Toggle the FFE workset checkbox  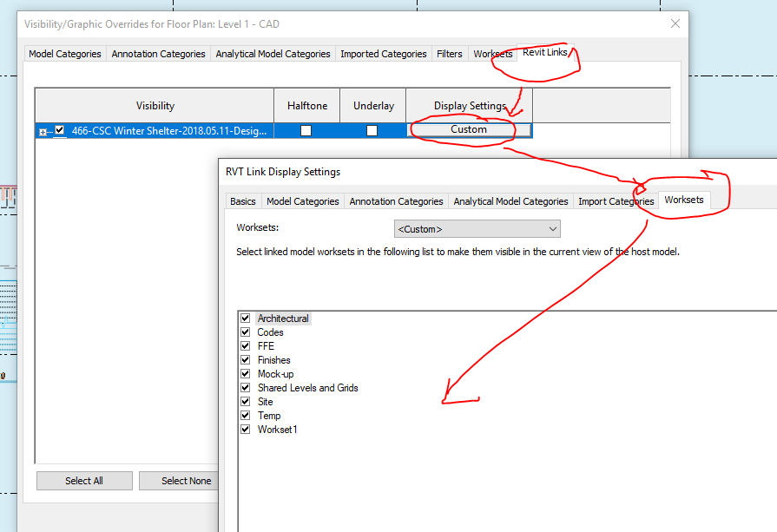coord(246,345)
